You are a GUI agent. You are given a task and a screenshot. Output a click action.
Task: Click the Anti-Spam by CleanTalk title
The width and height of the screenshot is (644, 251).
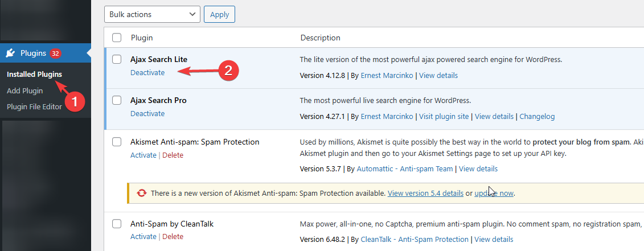[x=172, y=224]
